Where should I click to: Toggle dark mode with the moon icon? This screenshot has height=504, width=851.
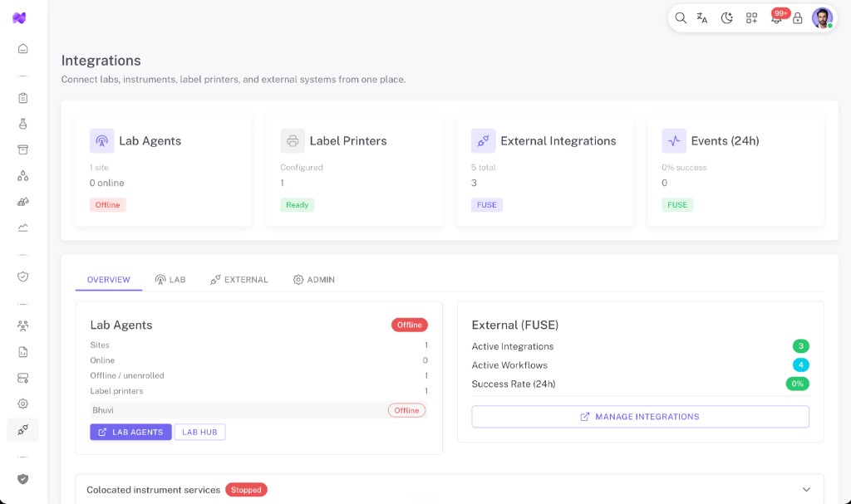pyautogui.click(x=726, y=18)
